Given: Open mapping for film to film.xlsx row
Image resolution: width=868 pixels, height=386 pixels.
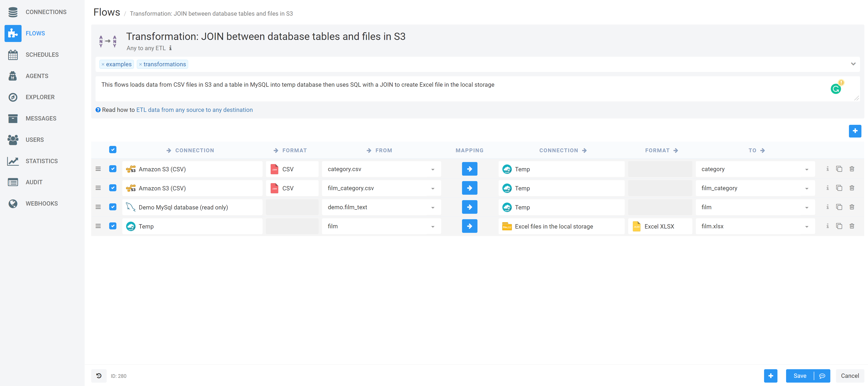Looking at the screenshot, I should click(469, 226).
